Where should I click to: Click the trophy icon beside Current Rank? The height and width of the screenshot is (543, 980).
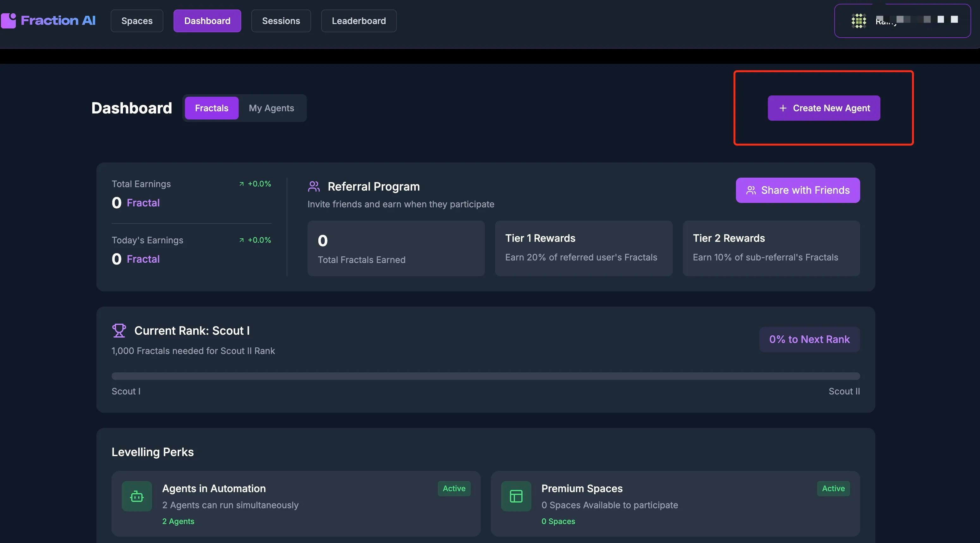[119, 330]
